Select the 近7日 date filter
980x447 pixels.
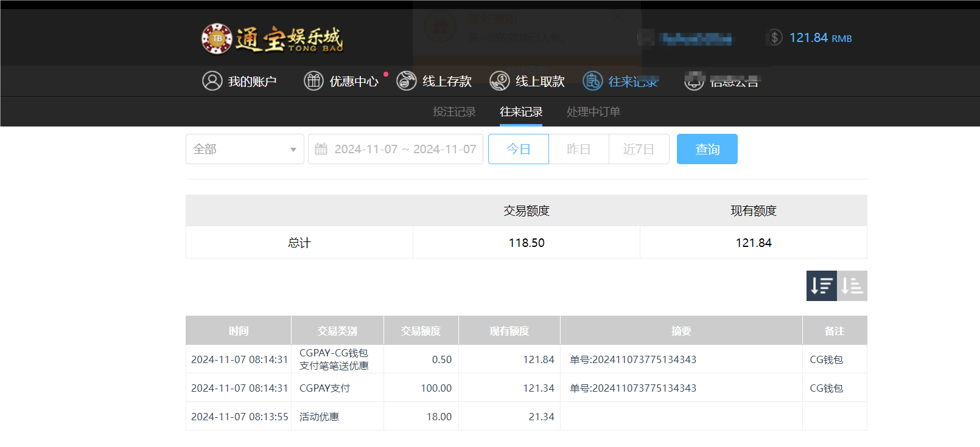[639, 149]
